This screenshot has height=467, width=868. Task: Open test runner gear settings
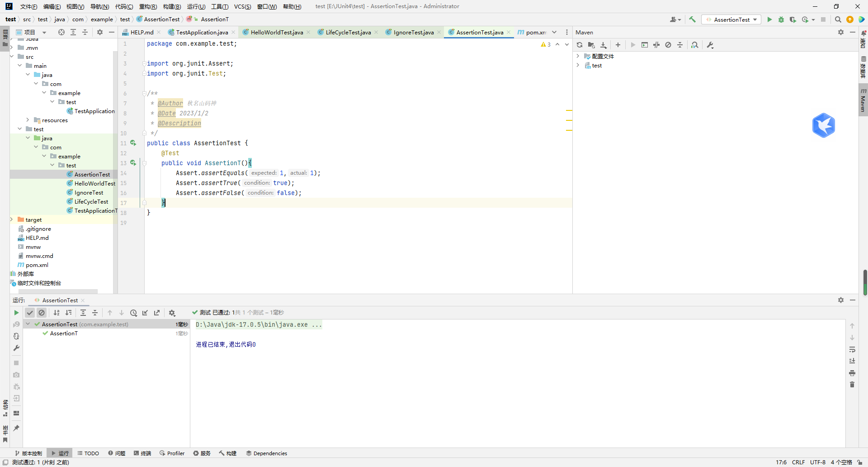(172, 313)
